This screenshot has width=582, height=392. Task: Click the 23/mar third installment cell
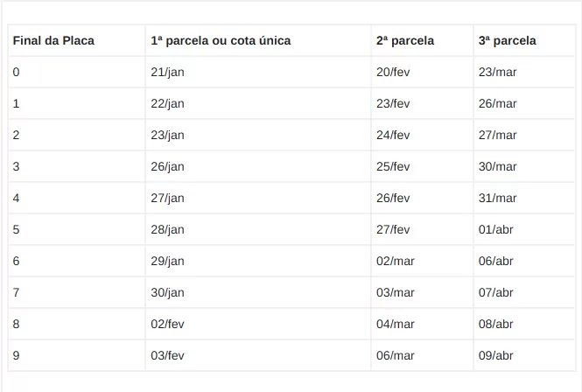click(498, 72)
